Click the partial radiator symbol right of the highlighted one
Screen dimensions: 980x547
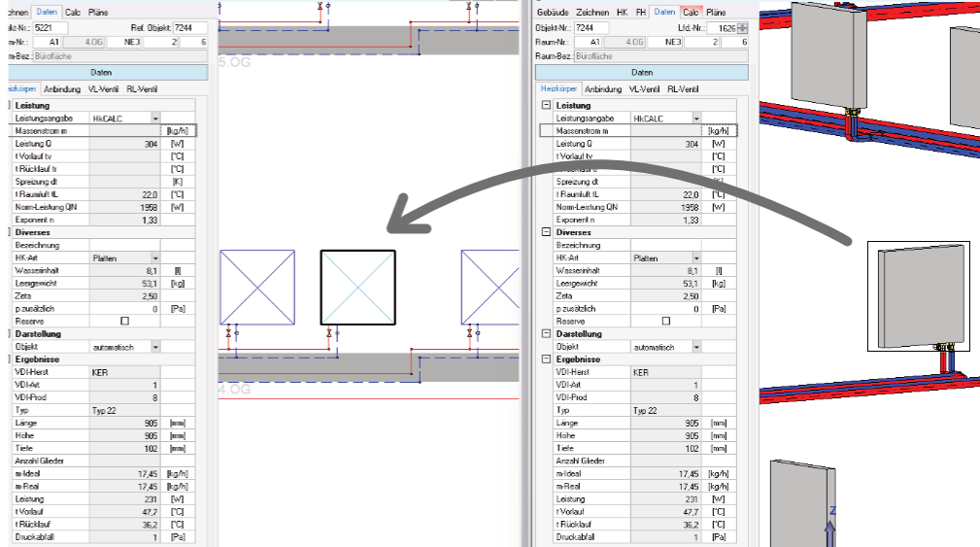click(476, 287)
